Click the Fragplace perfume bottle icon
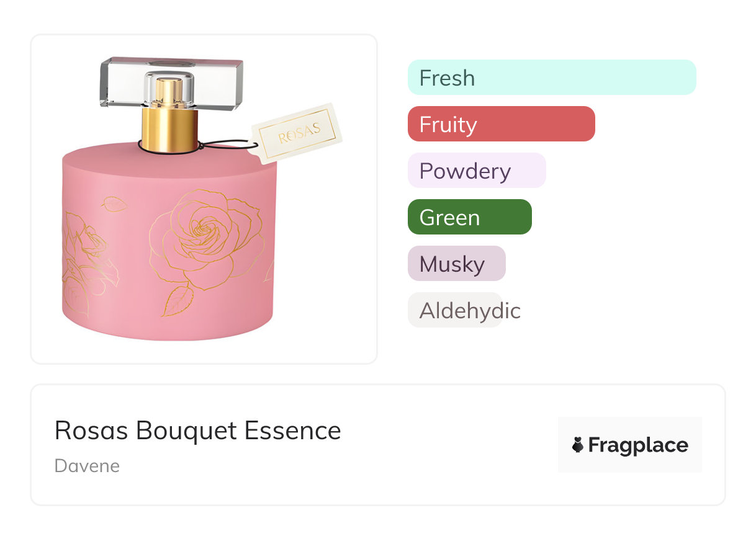The image size is (756, 536). 578,445
